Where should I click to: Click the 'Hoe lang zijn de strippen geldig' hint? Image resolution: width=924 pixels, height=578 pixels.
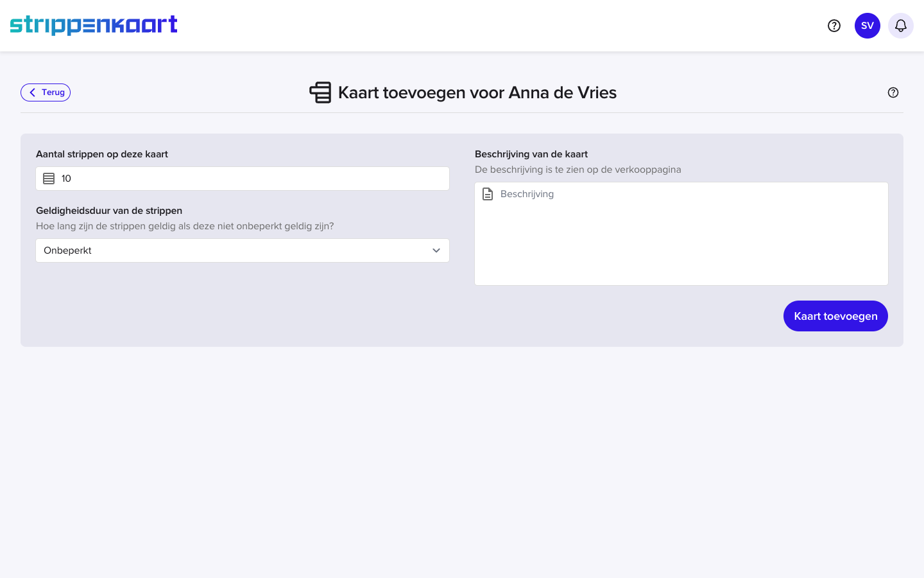click(185, 226)
